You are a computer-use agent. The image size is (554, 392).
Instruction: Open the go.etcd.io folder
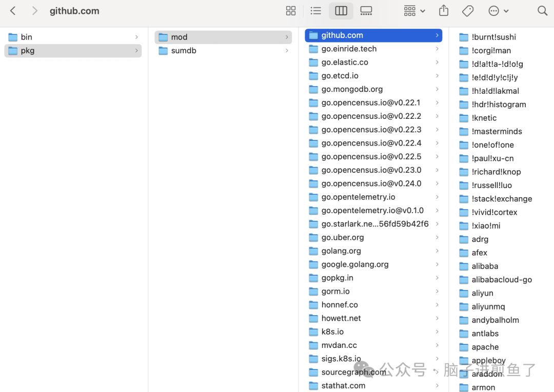[x=373, y=75]
